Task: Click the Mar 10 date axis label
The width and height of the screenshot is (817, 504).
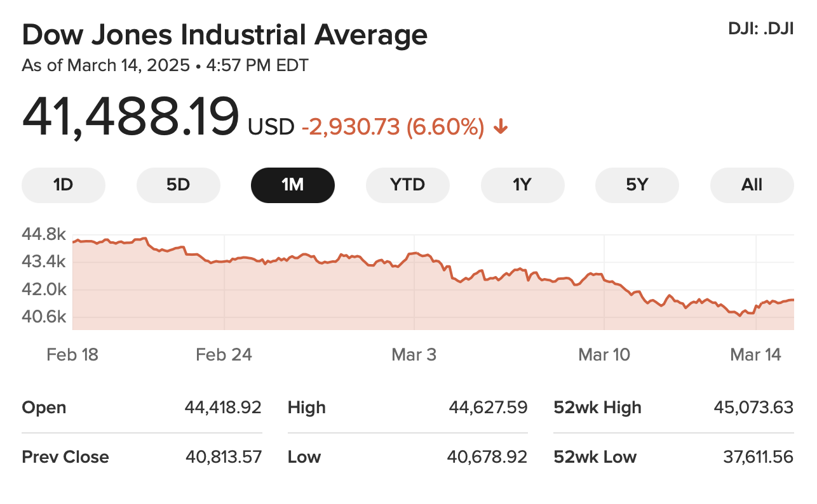Action: [604, 354]
